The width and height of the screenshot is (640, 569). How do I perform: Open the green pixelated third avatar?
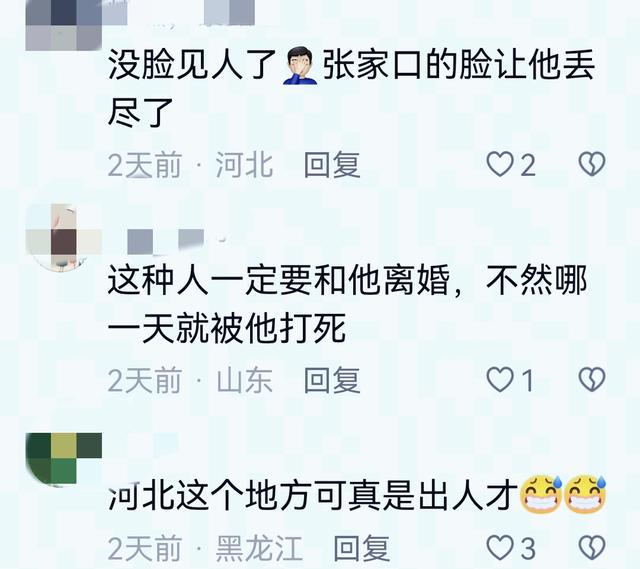64,460
